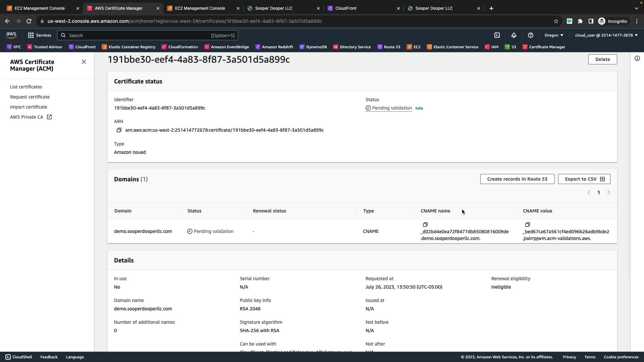Screen dimensions: 644x362
Task: Click the AWS logo home icon
Action: pos(11,35)
